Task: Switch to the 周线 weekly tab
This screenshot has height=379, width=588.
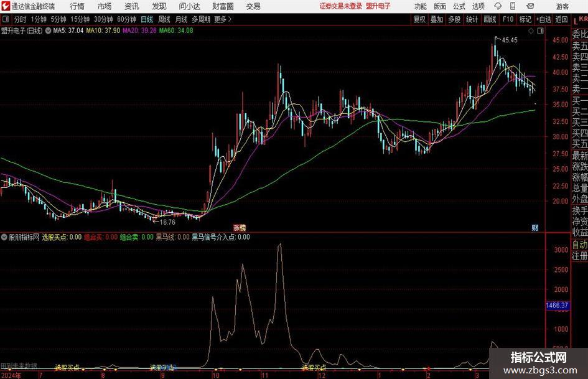Action: (x=164, y=19)
